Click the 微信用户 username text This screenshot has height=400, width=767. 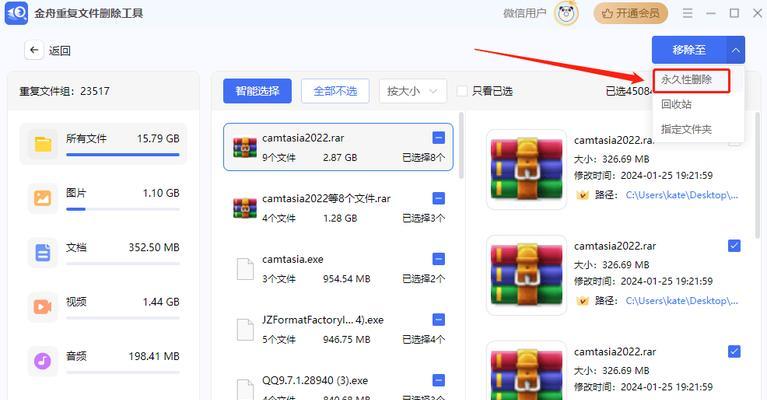point(524,13)
